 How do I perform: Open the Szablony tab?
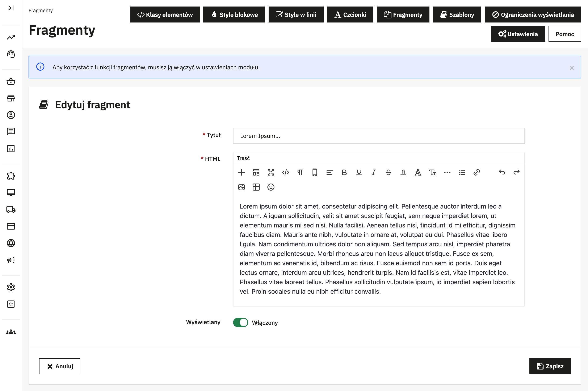(x=457, y=15)
